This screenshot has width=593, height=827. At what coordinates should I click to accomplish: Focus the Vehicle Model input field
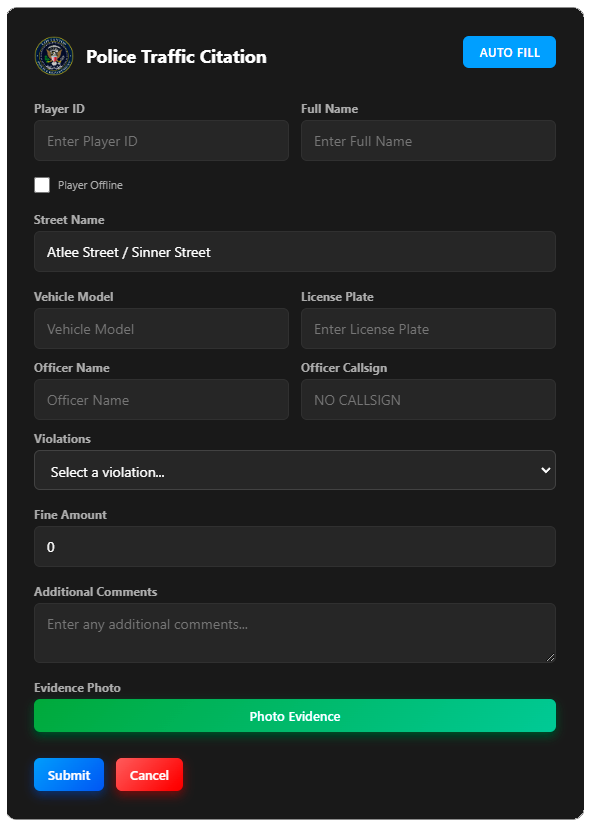click(161, 329)
